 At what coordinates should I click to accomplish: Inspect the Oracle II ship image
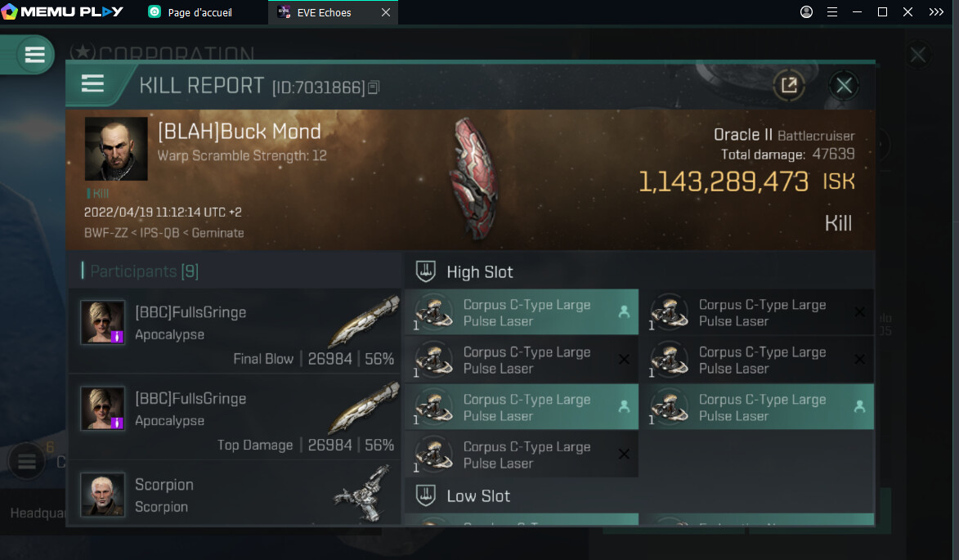coord(474,178)
